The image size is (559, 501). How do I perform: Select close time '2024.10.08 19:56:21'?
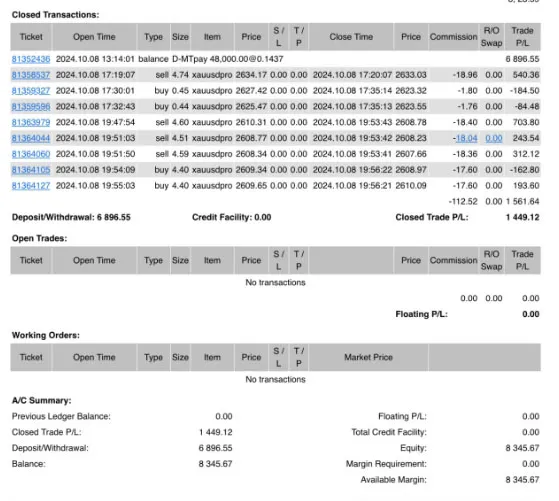coord(352,186)
